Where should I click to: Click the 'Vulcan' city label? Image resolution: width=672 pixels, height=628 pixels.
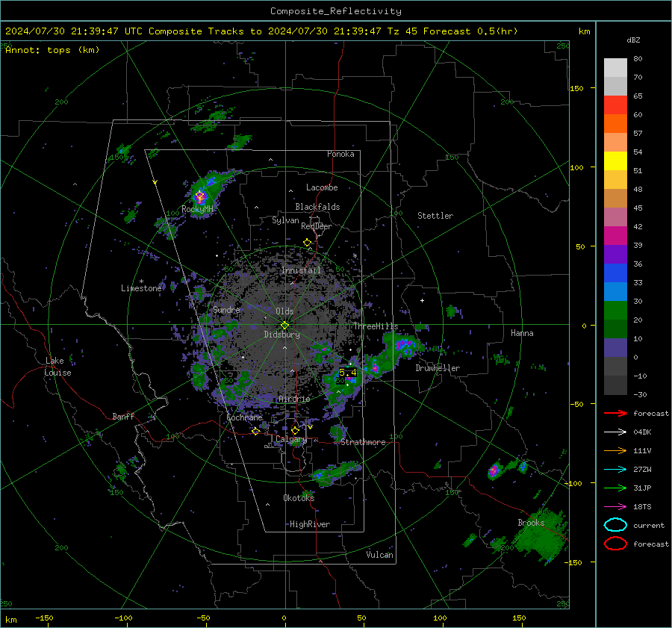pyautogui.click(x=379, y=555)
